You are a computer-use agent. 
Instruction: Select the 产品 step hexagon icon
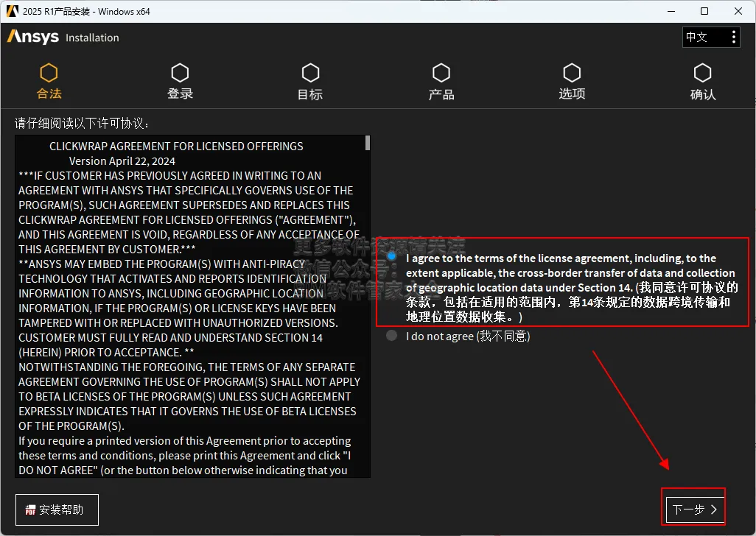(x=441, y=73)
